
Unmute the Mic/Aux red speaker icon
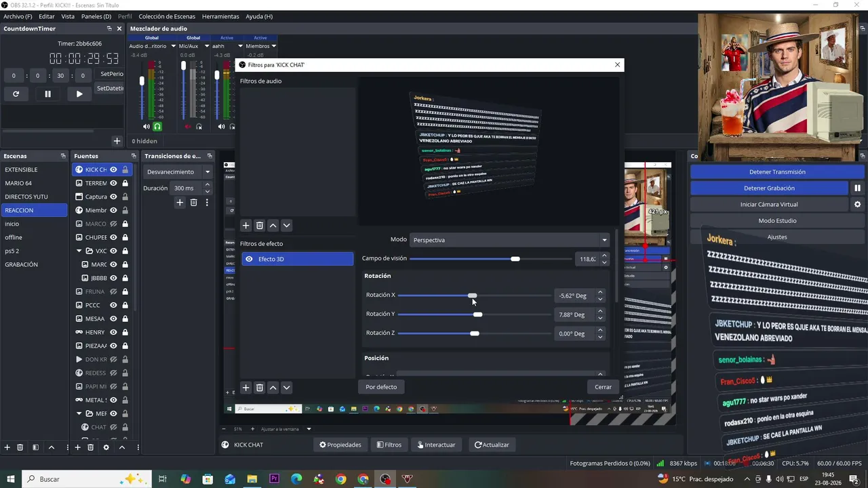pyautogui.click(x=188, y=127)
